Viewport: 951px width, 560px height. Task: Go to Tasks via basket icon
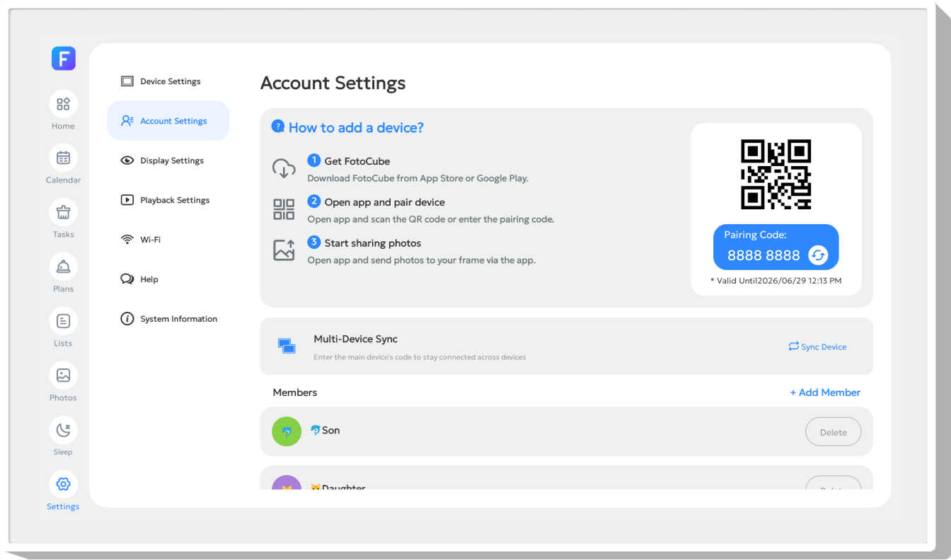point(63,212)
